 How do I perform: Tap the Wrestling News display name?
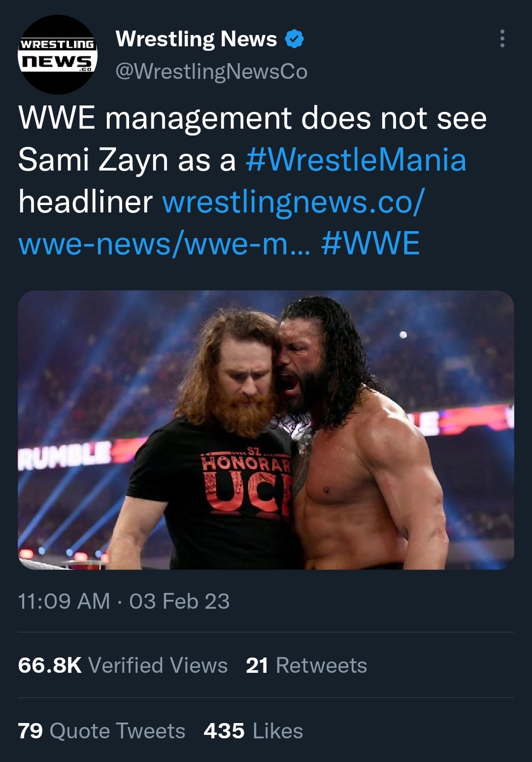click(196, 39)
